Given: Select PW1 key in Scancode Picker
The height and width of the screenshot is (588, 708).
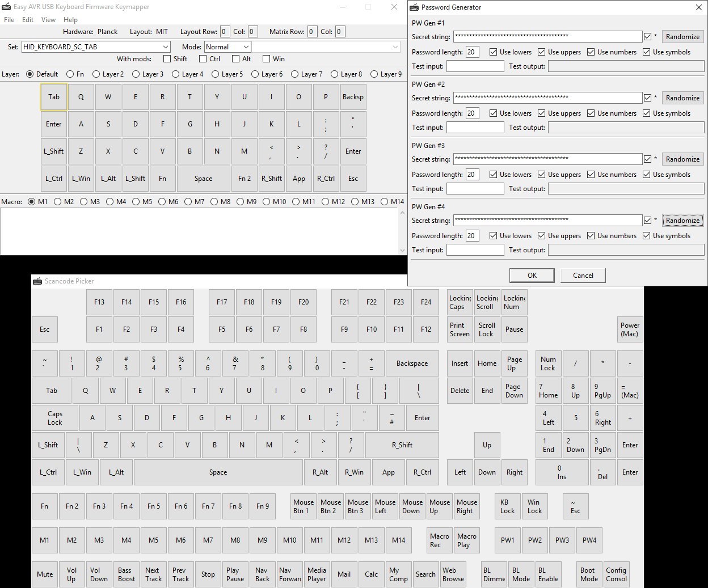Looking at the screenshot, I should [508, 540].
